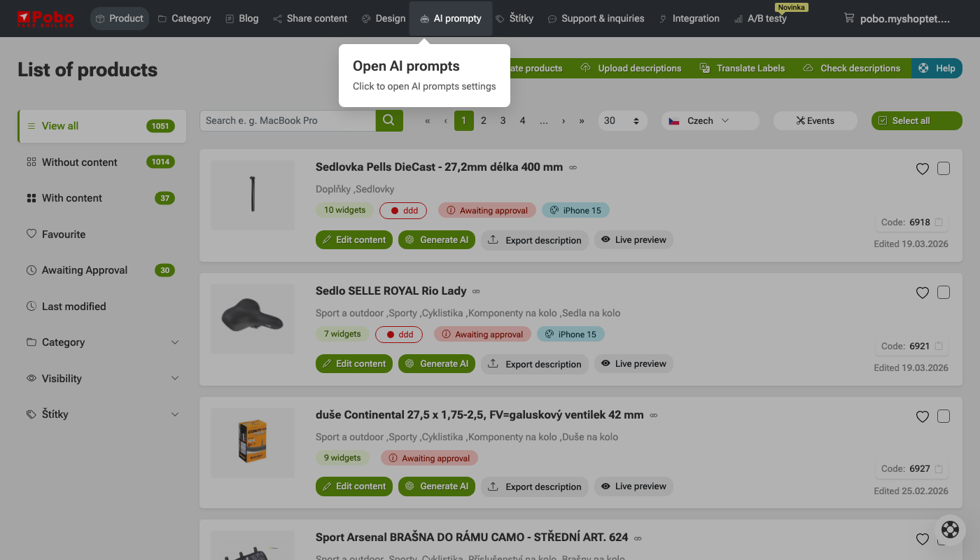Check the selection checkbox for Sedlo SELLE ROYAL

[x=943, y=292]
